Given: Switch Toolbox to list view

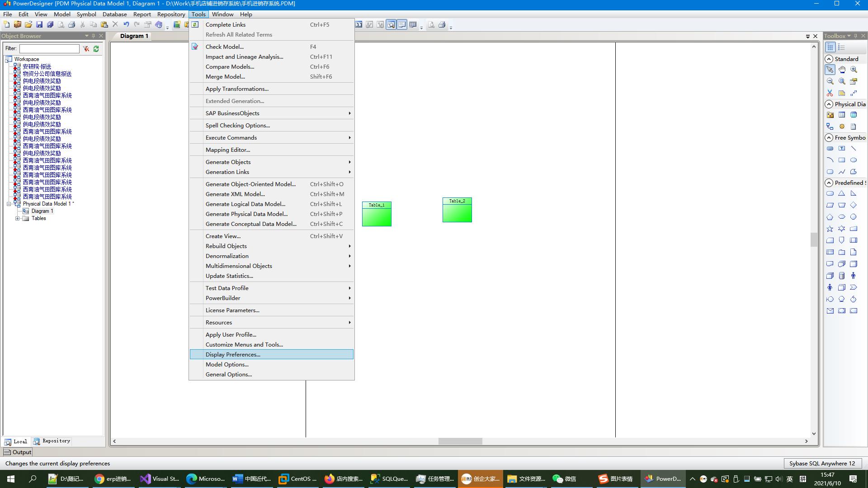Looking at the screenshot, I should (841, 47).
